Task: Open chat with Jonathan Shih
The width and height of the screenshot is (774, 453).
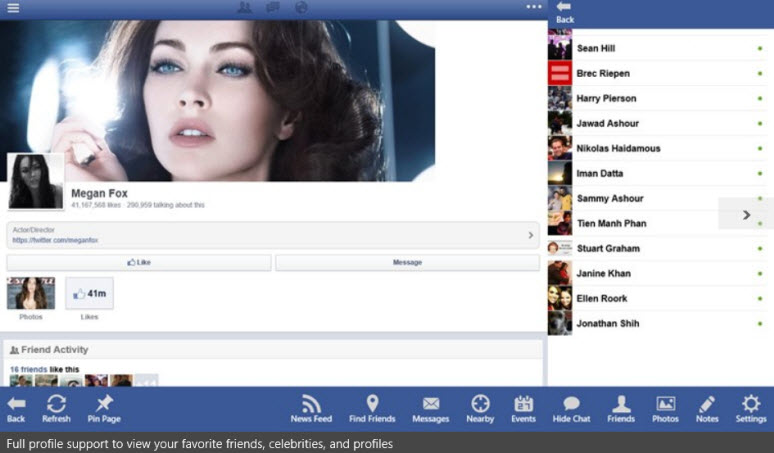Action: [660, 323]
